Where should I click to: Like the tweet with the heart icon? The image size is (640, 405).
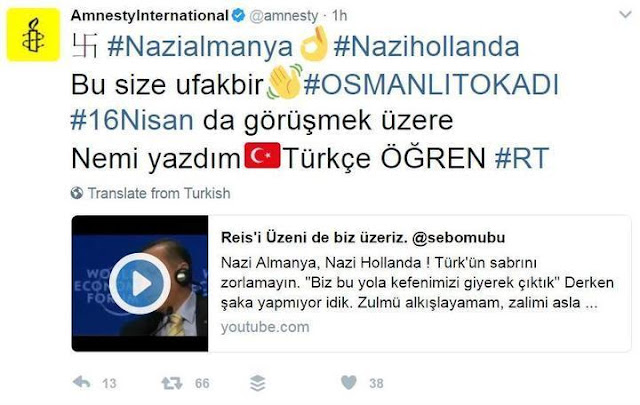(x=349, y=383)
